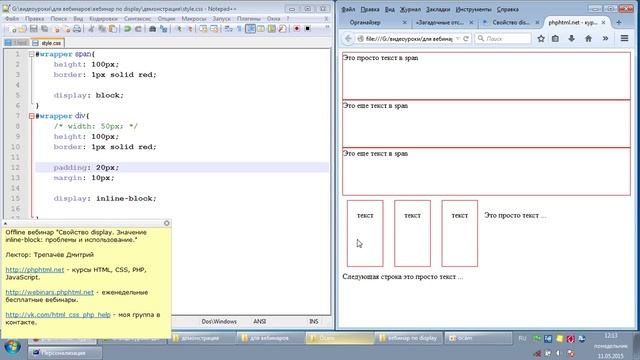The height and width of the screenshot is (360, 640).
Task: Click the ANSI encoding status bar entry
Action: coord(260,322)
